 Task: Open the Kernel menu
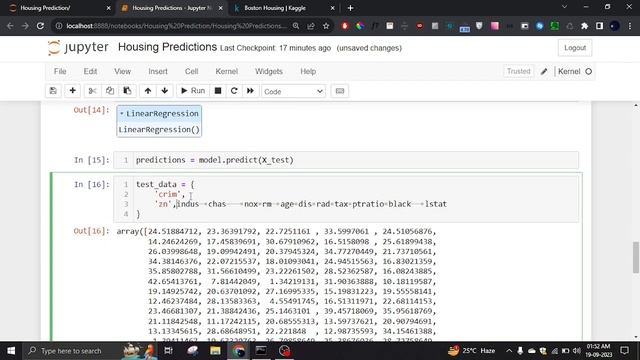(x=227, y=71)
